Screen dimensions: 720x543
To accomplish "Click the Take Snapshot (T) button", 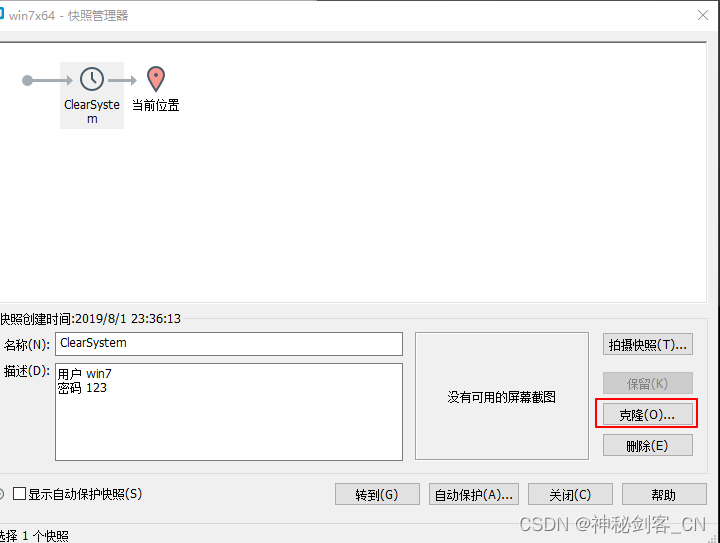I will click(x=647, y=344).
